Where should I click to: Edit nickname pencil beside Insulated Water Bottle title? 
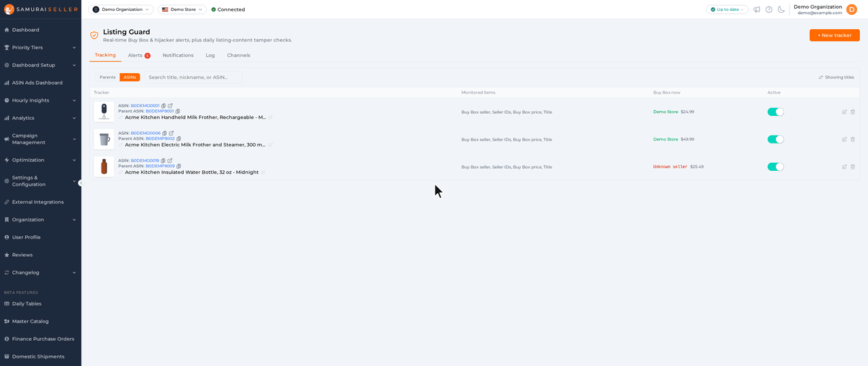coord(263,172)
